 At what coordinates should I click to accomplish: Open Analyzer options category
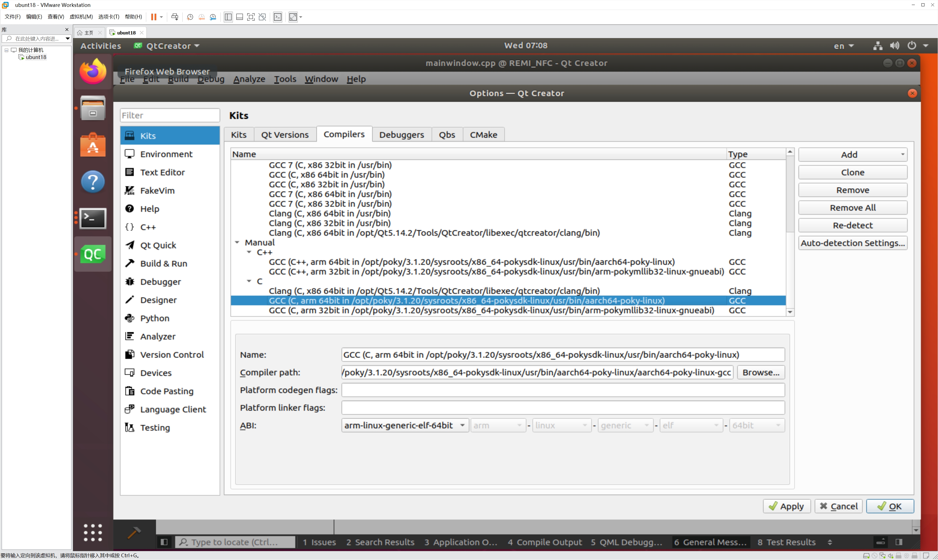point(170,336)
